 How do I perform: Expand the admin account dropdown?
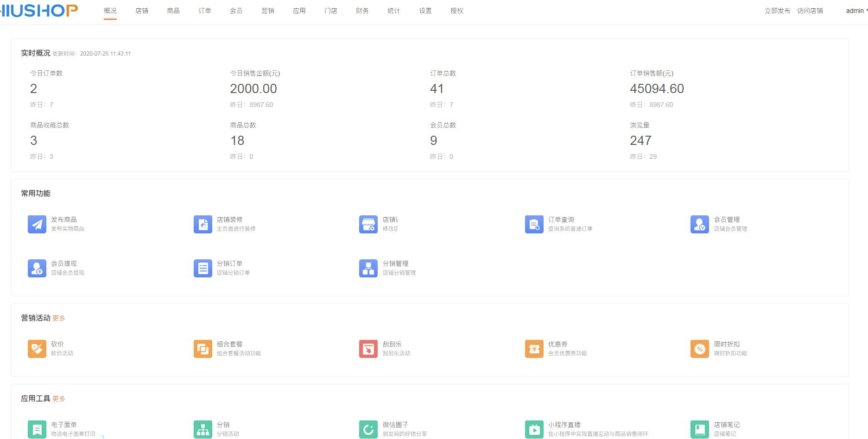(x=856, y=11)
